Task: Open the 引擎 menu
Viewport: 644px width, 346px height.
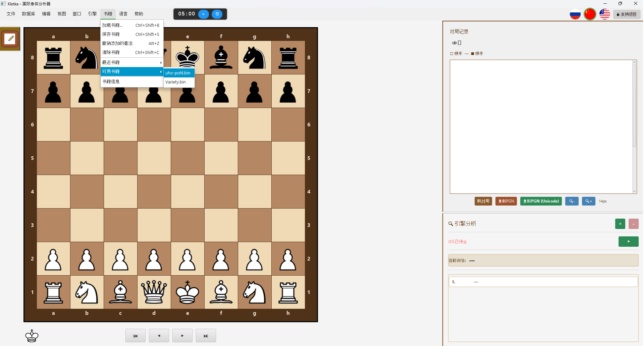Action: click(x=93, y=14)
